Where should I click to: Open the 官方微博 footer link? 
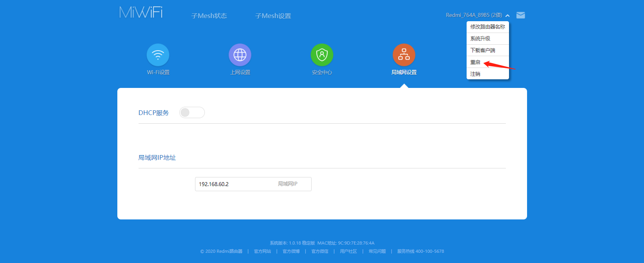coord(291,251)
